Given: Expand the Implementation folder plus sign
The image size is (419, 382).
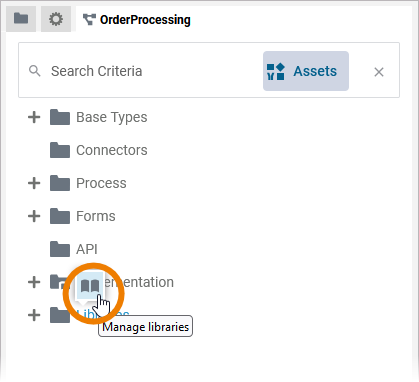Looking at the screenshot, I should (x=34, y=282).
